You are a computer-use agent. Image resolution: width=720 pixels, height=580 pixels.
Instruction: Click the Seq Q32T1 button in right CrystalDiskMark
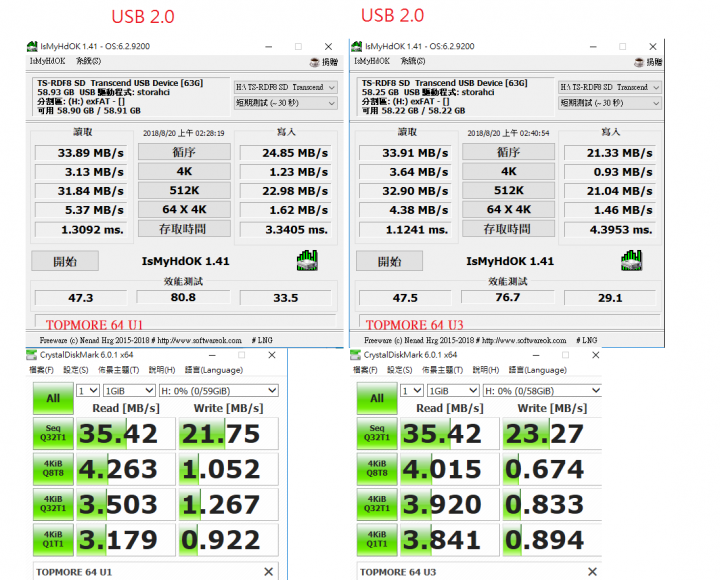377,434
